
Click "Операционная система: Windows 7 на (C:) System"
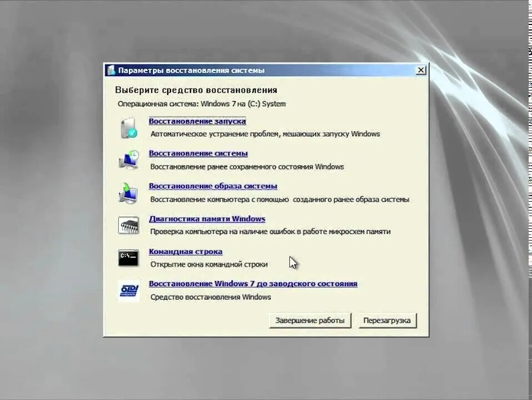point(202,104)
